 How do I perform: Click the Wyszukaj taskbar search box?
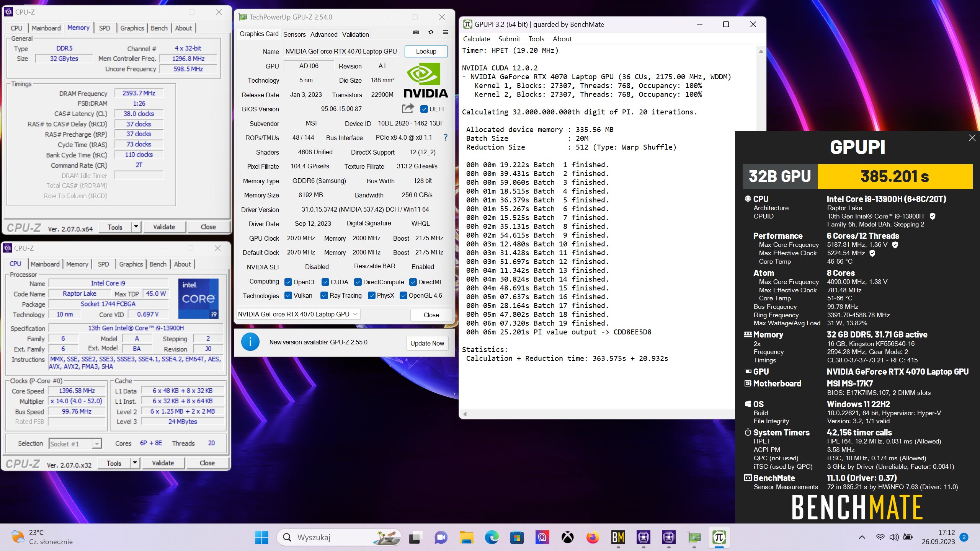pyautogui.click(x=339, y=537)
